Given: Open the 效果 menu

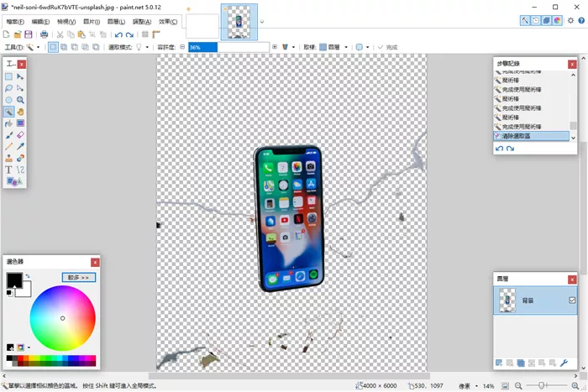Looking at the screenshot, I should (x=168, y=22).
